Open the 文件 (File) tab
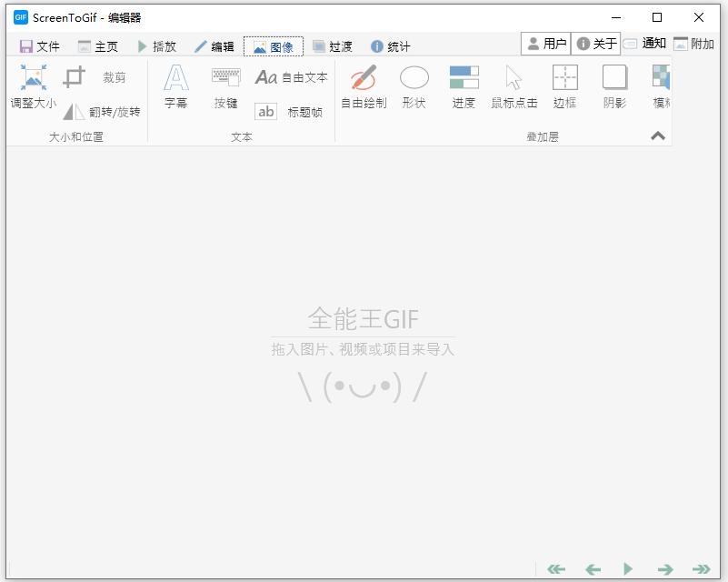 [40, 46]
